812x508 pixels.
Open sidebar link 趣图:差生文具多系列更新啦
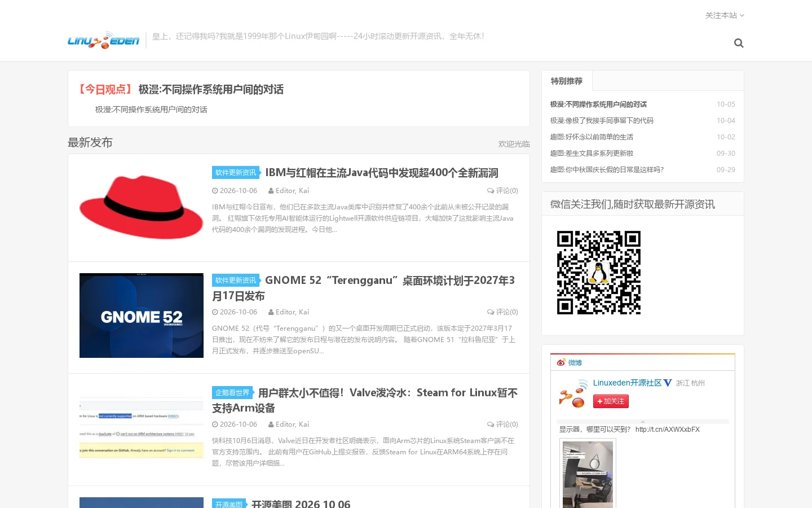592,154
